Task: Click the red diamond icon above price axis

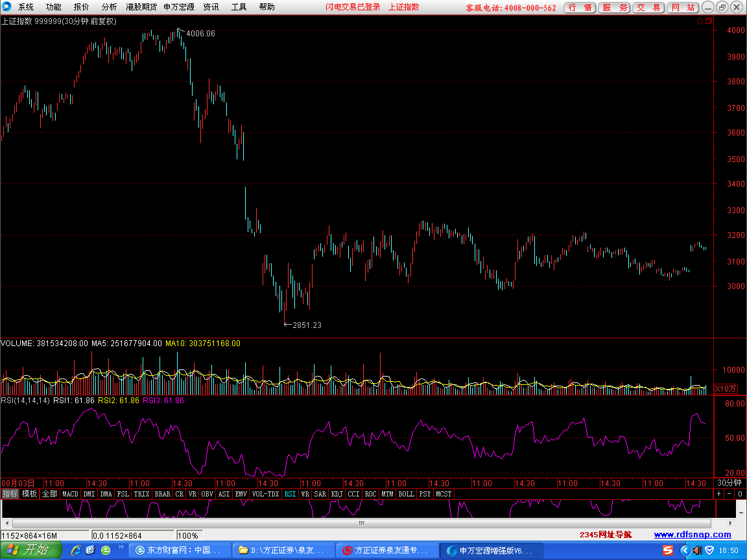Action: (700, 21)
